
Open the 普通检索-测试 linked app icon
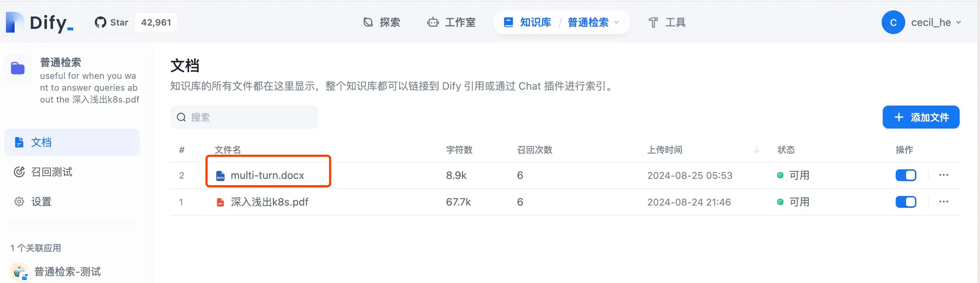point(19,272)
